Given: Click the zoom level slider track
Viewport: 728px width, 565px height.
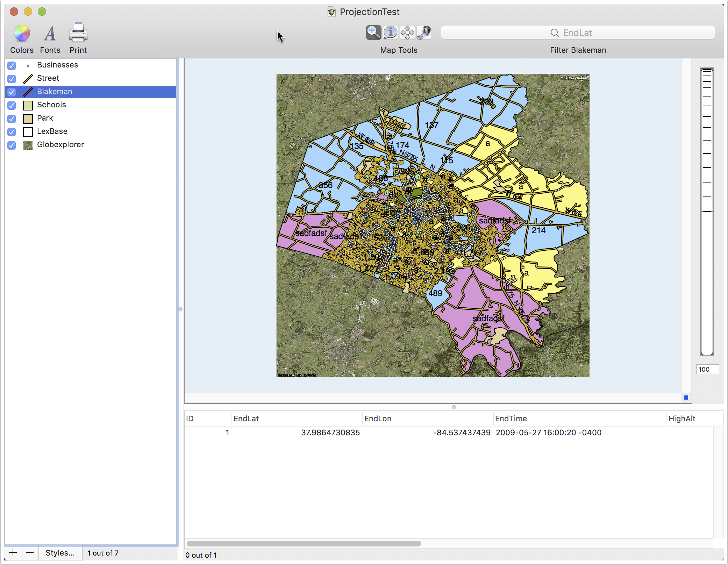Looking at the screenshot, I should point(707,212).
